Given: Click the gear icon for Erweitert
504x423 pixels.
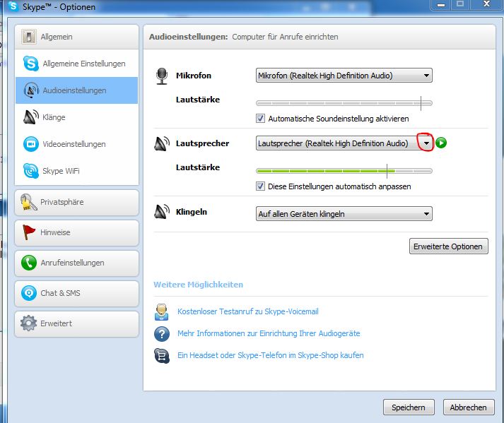Looking at the screenshot, I should [28, 323].
